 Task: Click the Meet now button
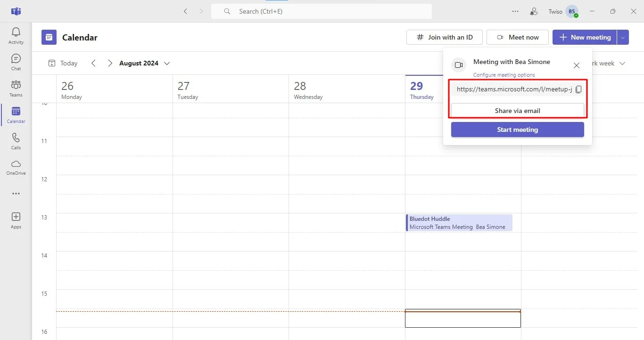[518, 37]
